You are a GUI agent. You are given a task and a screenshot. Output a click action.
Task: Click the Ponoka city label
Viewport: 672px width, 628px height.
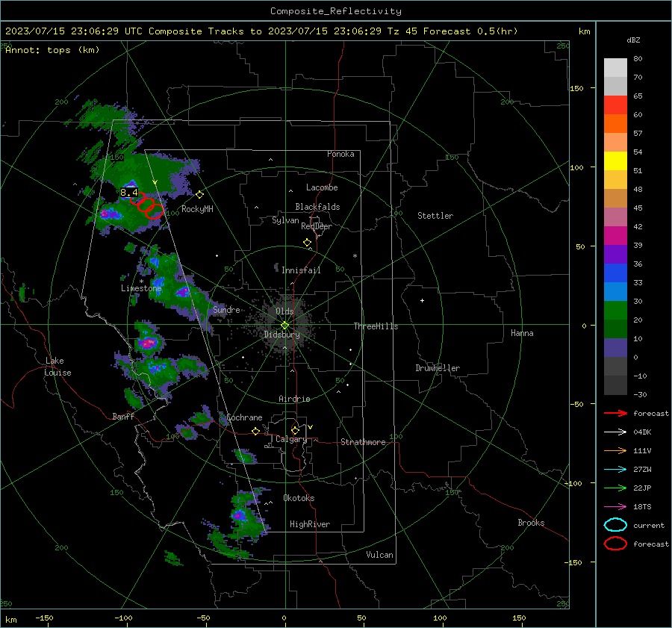[340, 154]
